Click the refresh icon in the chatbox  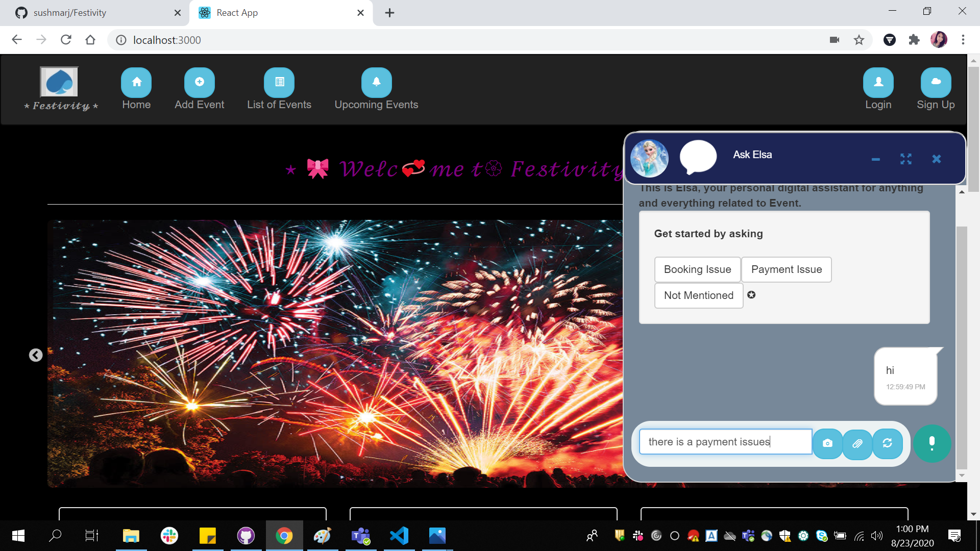pyautogui.click(x=888, y=444)
